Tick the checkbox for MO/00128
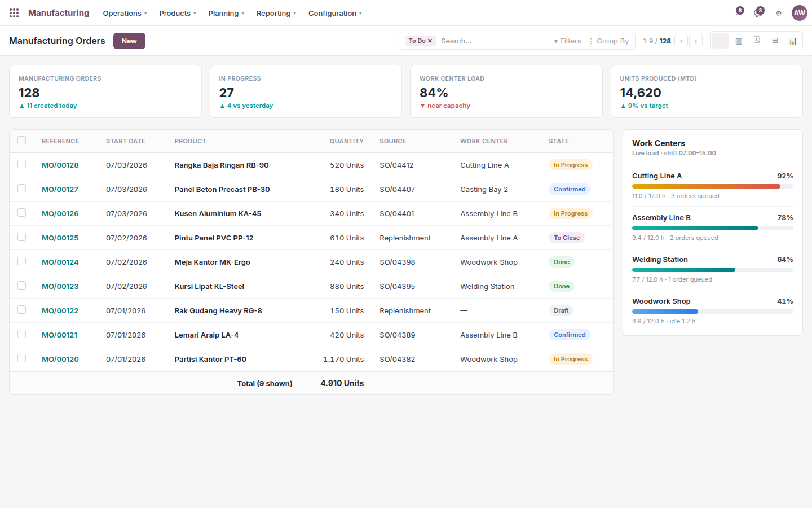The image size is (812, 508). 22,164
